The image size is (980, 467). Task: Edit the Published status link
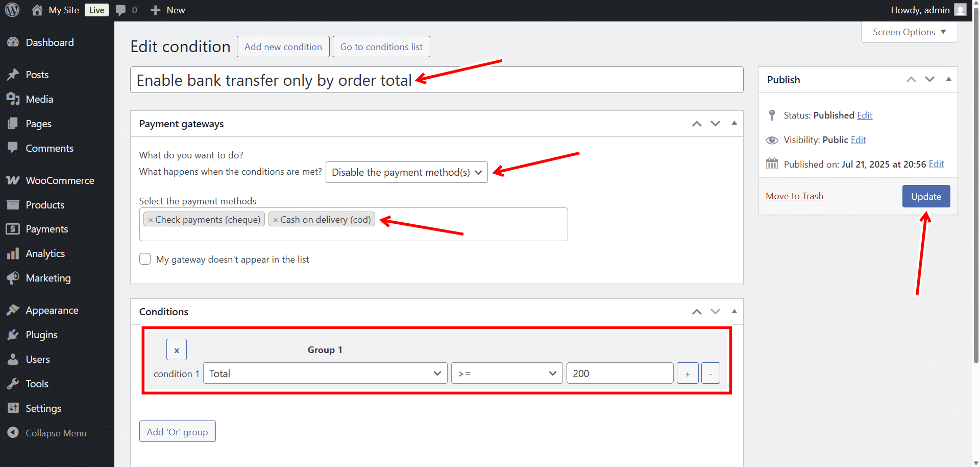click(x=865, y=115)
